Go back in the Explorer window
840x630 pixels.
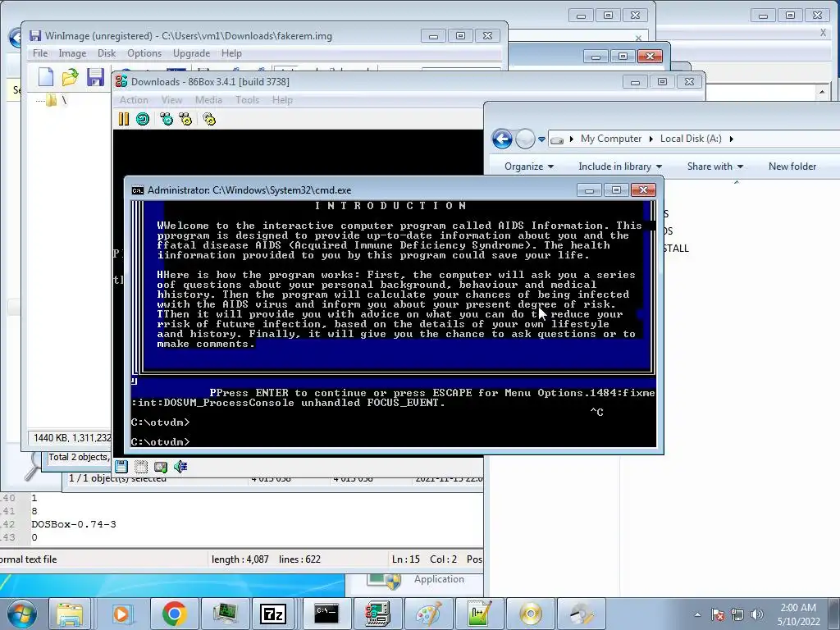(502, 139)
